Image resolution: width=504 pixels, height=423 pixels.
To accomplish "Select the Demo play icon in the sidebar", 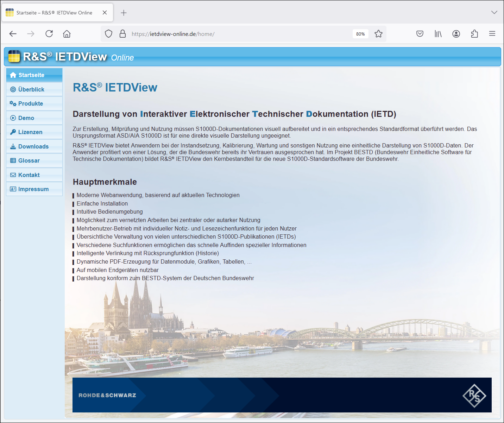I will tap(13, 118).
